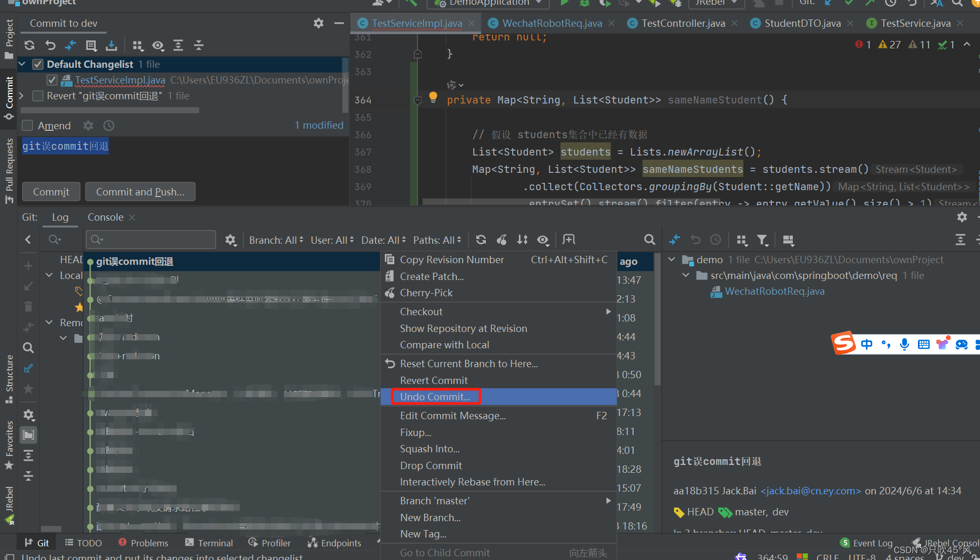Open the Console tab in Git panel

point(105,217)
